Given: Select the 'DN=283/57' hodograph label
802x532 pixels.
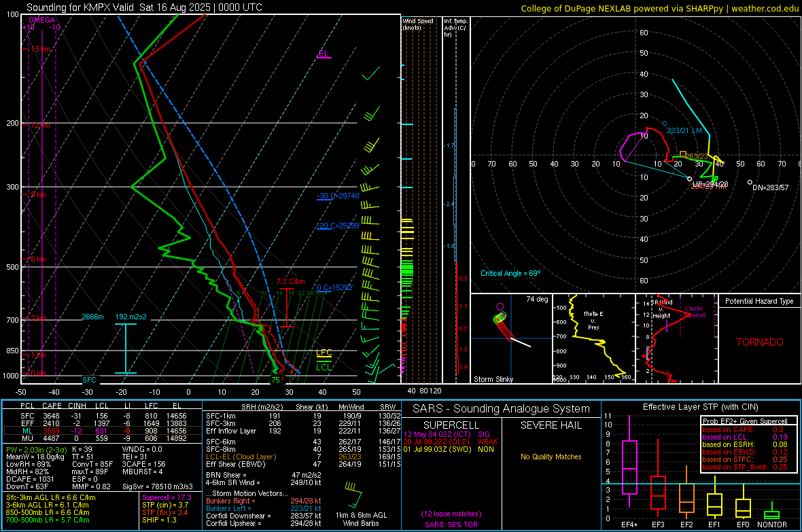Looking at the screenshot, I should 771,188.
